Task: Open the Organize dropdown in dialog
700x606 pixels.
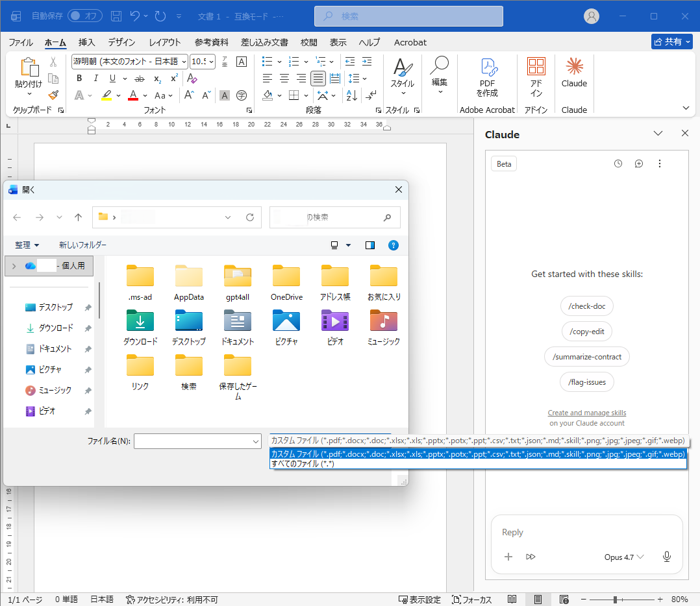Action: 27,245
